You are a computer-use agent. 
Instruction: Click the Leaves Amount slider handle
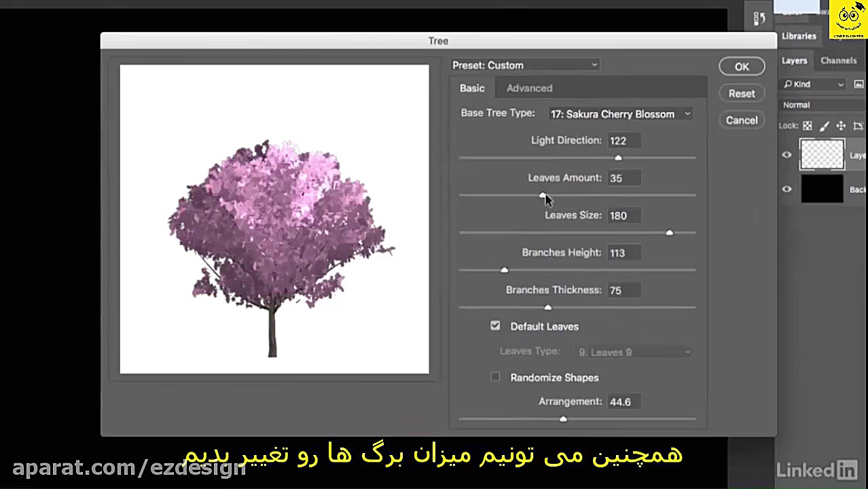click(542, 196)
